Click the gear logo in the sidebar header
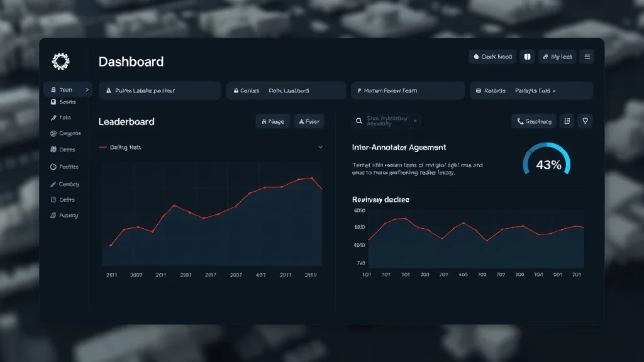The image size is (644, 362). click(61, 60)
